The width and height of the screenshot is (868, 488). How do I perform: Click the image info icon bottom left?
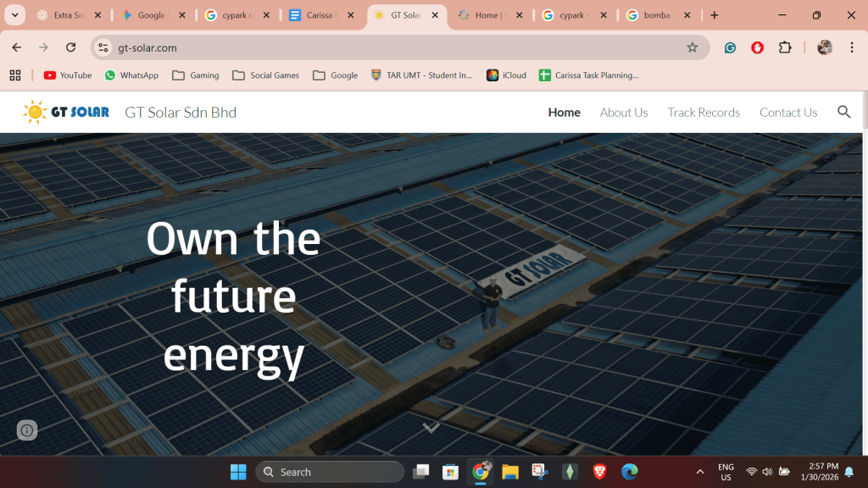pos(26,430)
